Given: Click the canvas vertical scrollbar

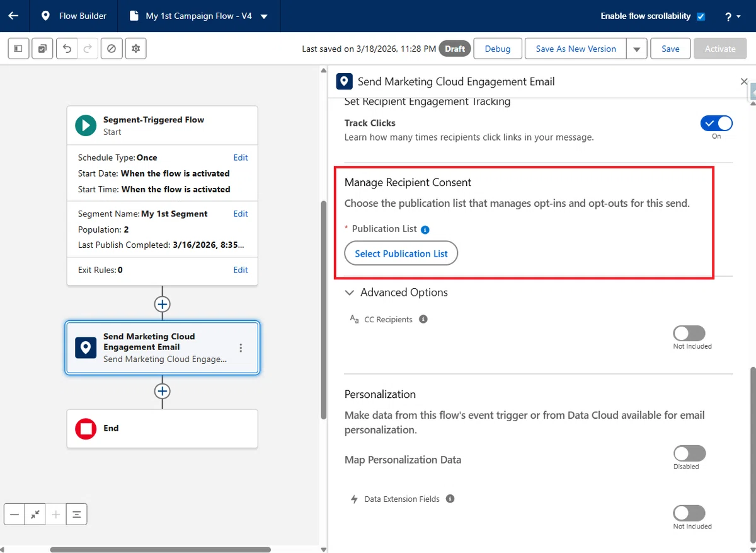Looking at the screenshot, I should (324, 310).
